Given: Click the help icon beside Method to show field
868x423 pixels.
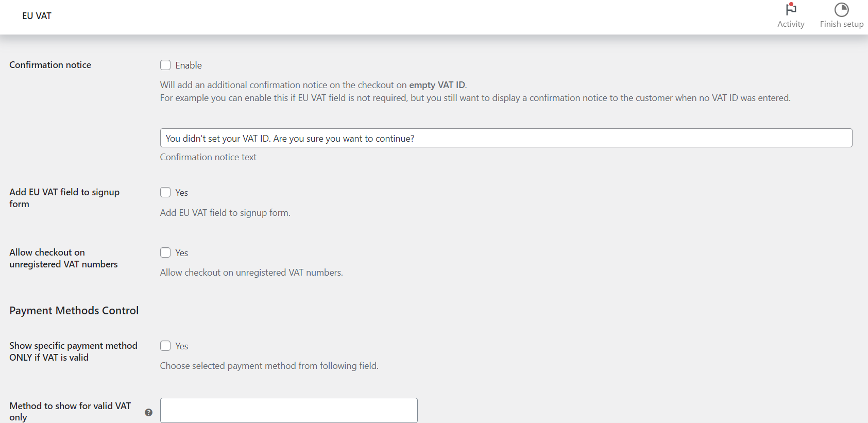Looking at the screenshot, I should click(x=149, y=412).
